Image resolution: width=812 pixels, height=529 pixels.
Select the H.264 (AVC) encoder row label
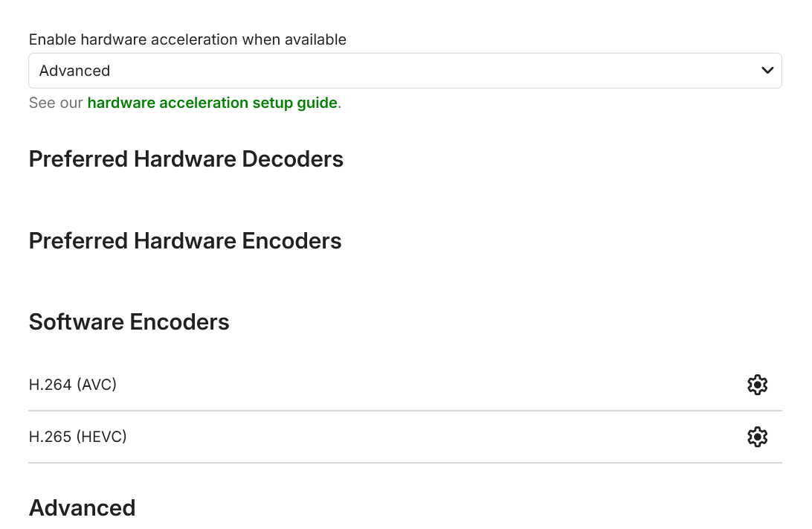(72, 385)
